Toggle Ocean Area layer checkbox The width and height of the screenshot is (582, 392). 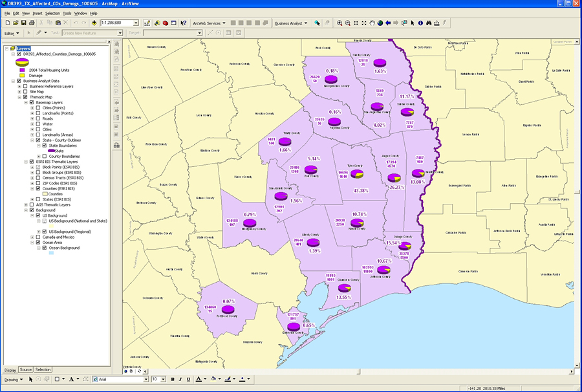pos(38,243)
